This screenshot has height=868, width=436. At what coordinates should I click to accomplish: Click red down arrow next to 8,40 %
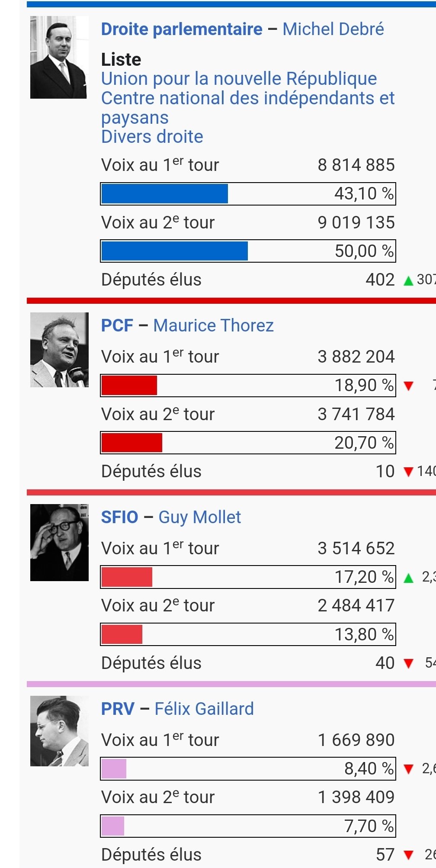(408, 769)
